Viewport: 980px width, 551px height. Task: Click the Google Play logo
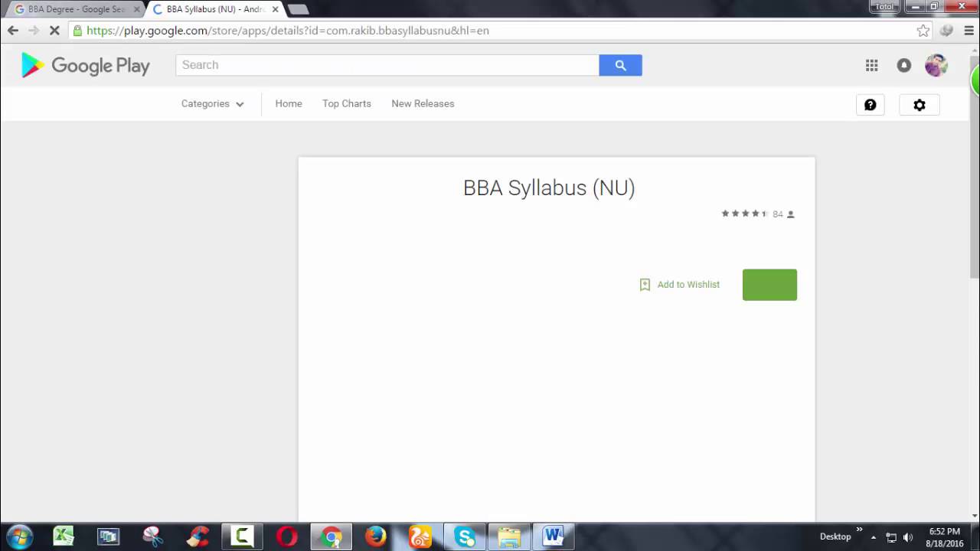coord(86,66)
